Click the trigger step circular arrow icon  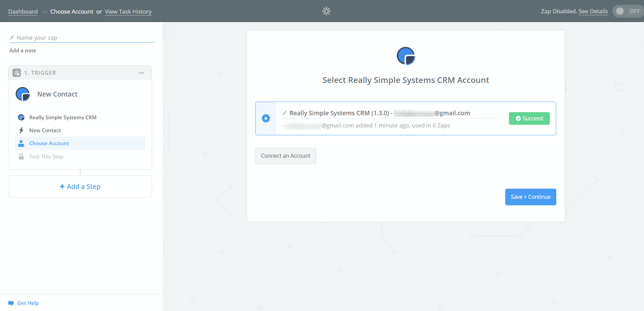click(16, 72)
